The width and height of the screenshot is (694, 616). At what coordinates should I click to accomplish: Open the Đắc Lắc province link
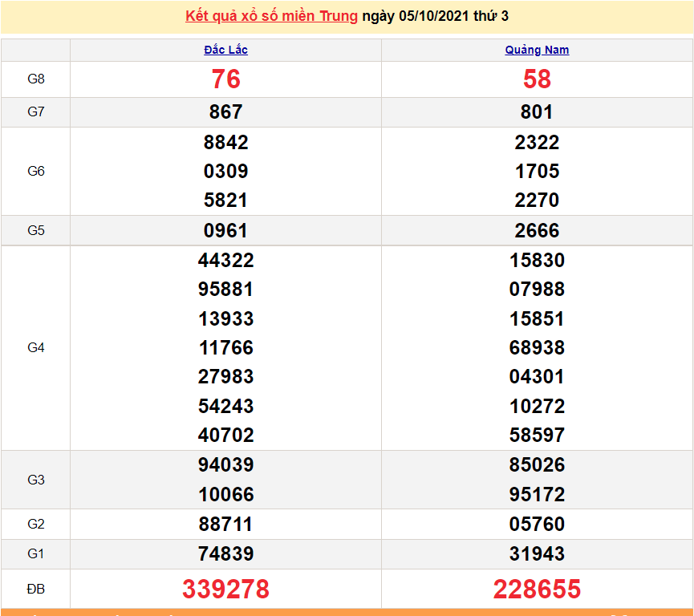[x=226, y=50]
